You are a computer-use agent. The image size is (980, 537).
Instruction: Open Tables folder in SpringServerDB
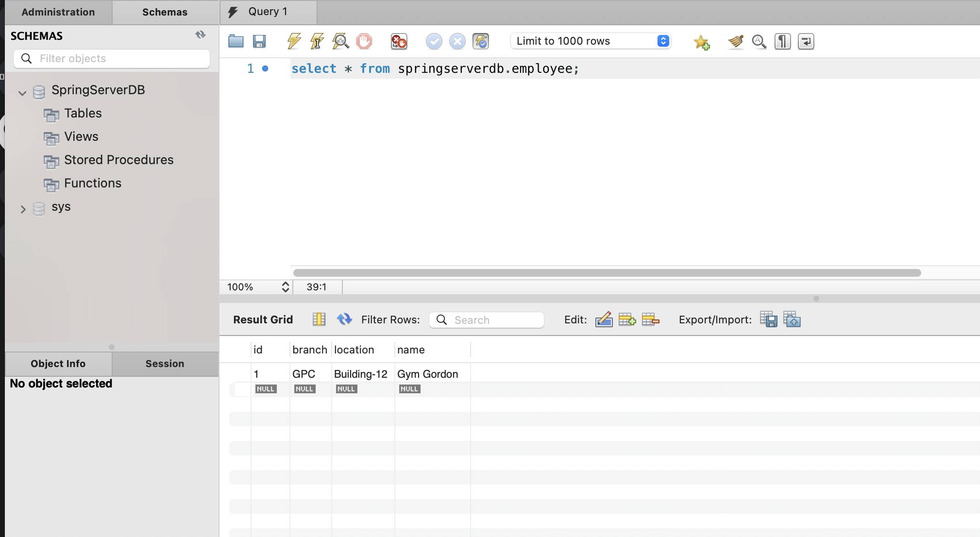83,113
